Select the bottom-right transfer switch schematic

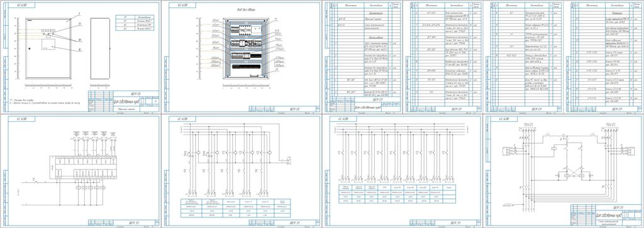click(x=564, y=171)
